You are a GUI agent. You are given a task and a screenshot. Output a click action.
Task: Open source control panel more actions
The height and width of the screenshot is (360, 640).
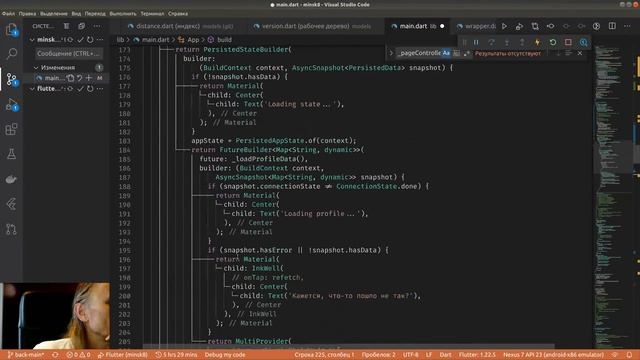pos(97,26)
